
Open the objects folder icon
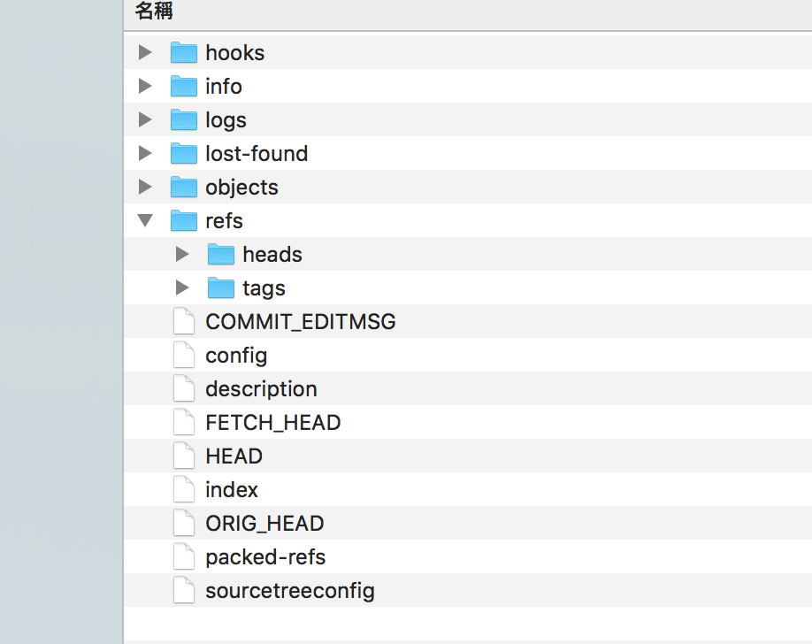point(183,187)
